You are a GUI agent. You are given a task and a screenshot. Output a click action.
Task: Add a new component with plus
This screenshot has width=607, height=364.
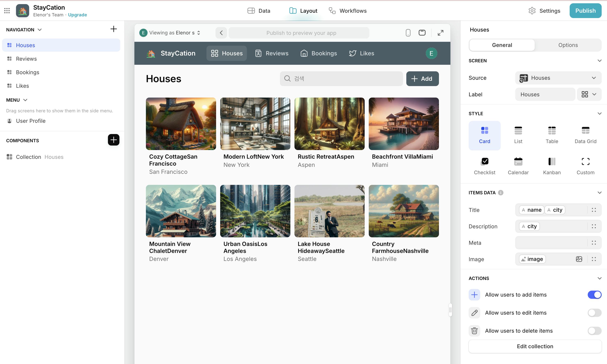coord(113,140)
